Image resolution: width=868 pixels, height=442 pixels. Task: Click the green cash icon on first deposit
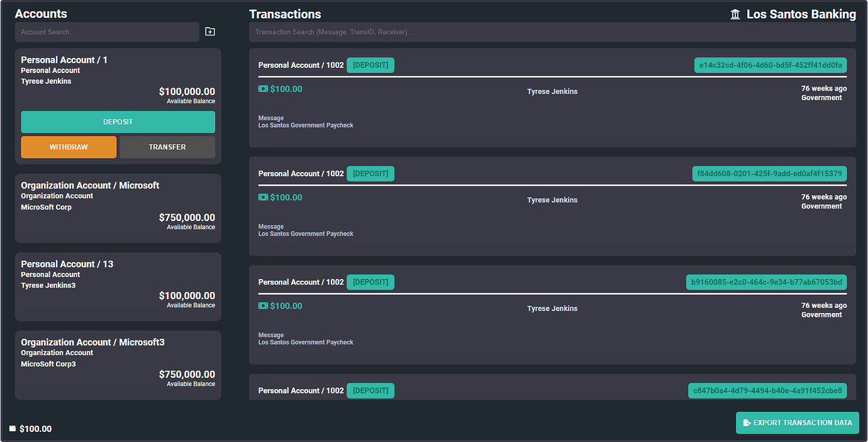coord(263,89)
